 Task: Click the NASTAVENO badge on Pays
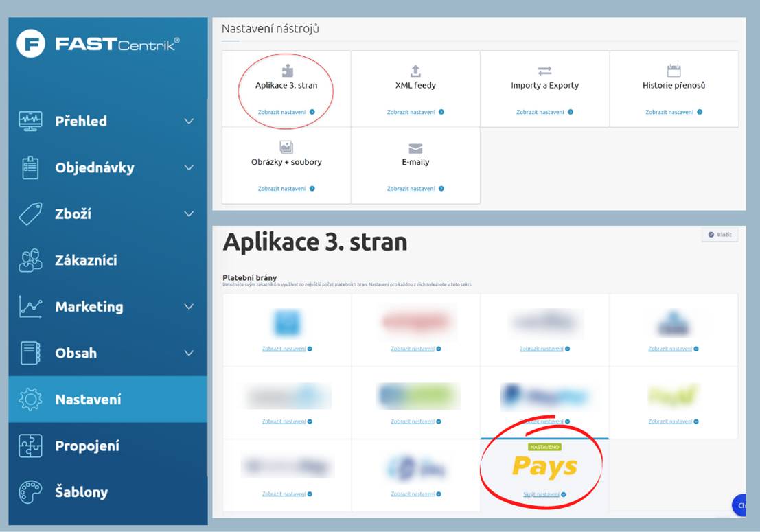[545, 447]
